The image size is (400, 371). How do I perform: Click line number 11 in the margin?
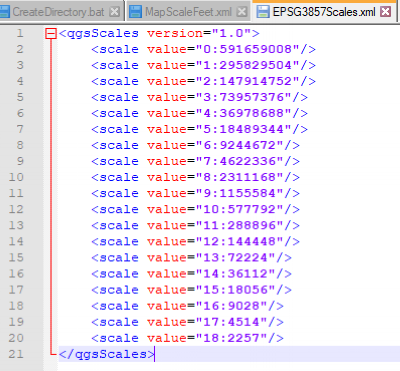click(16, 193)
